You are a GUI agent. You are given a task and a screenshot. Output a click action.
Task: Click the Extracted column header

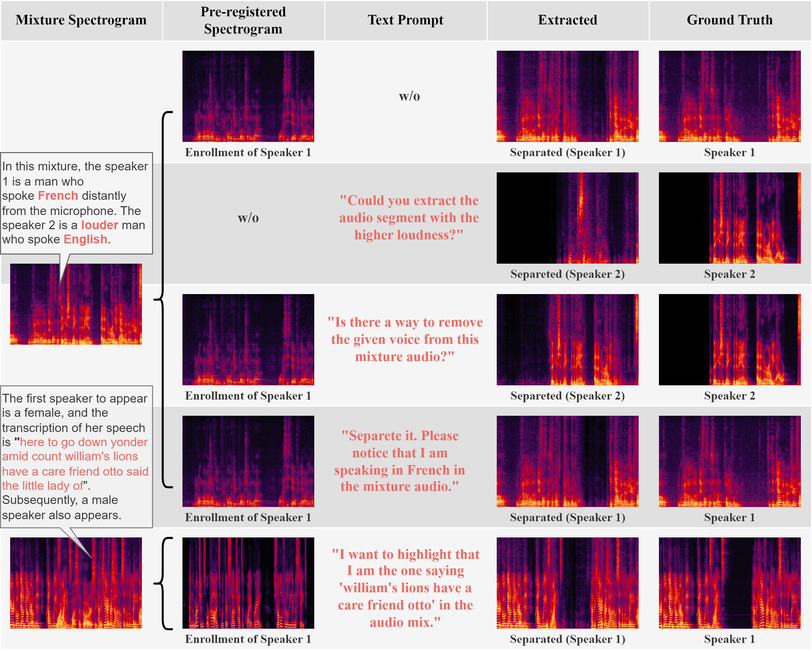pyautogui.click(x=567, y=20)
